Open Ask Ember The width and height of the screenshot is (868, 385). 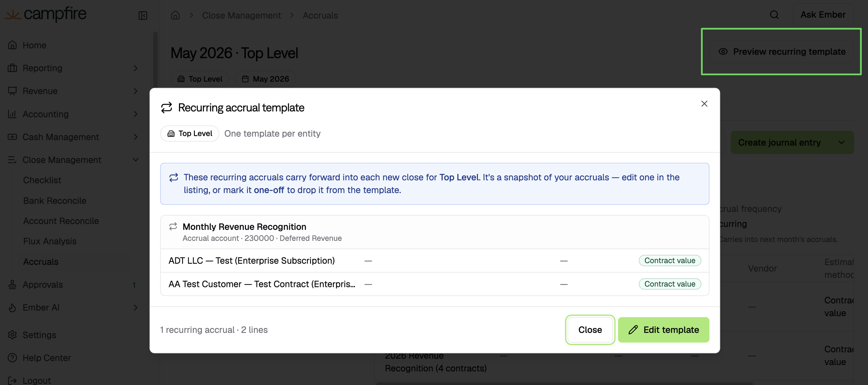point(823,15)
